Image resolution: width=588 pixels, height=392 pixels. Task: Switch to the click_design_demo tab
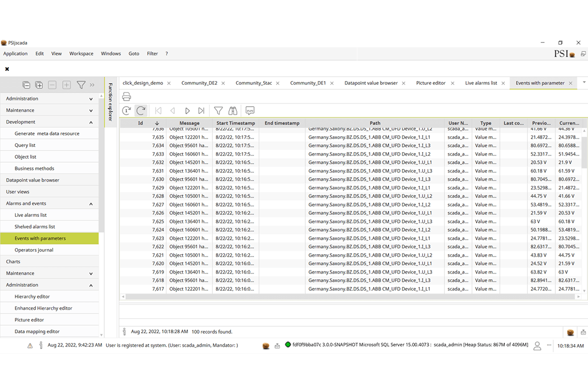pos(143,83)
